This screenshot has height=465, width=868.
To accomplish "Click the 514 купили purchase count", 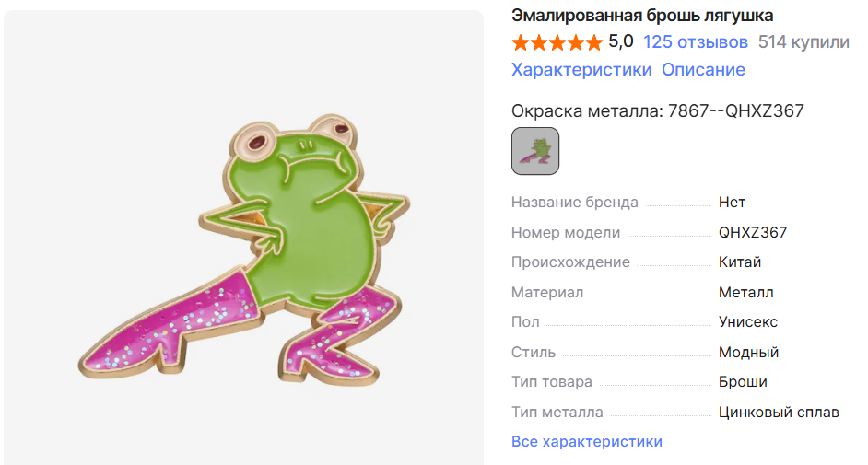I will click(x=803, y=42).
